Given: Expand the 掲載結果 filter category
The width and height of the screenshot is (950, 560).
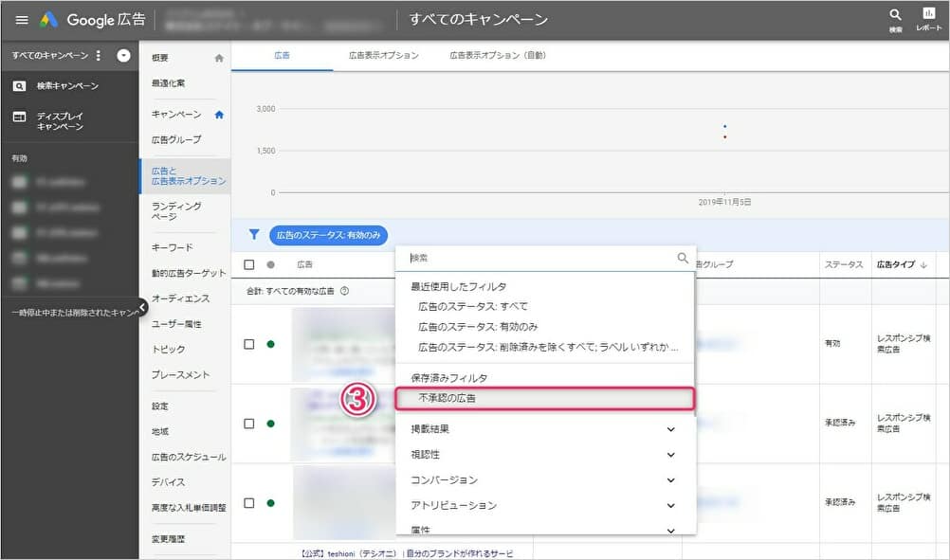Looking at the screenshot, I should (670, 429).
